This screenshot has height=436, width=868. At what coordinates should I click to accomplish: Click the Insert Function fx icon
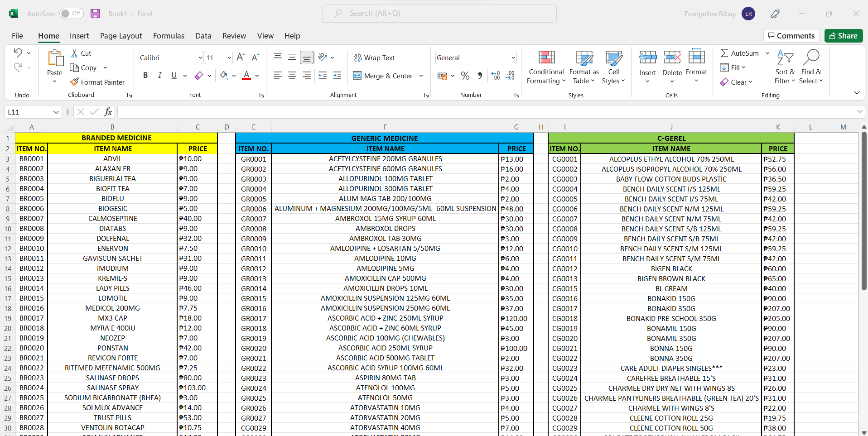coord(108,112)
